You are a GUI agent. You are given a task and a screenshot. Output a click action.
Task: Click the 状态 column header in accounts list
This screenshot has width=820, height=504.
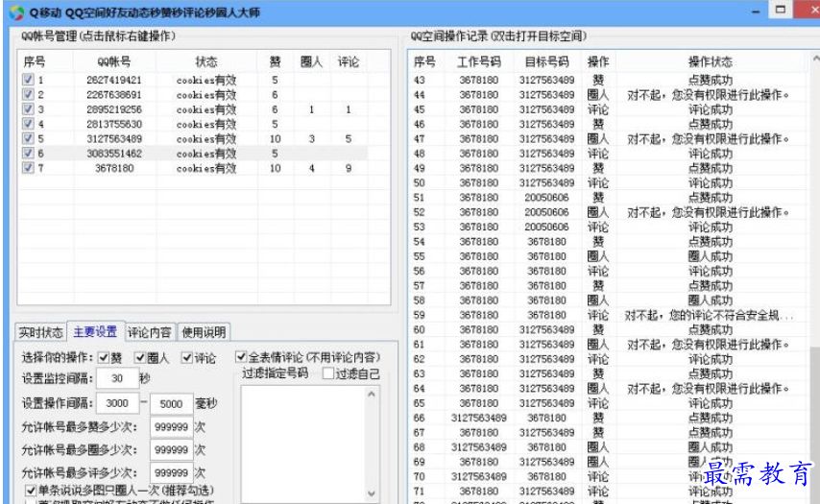coord(206,61)
